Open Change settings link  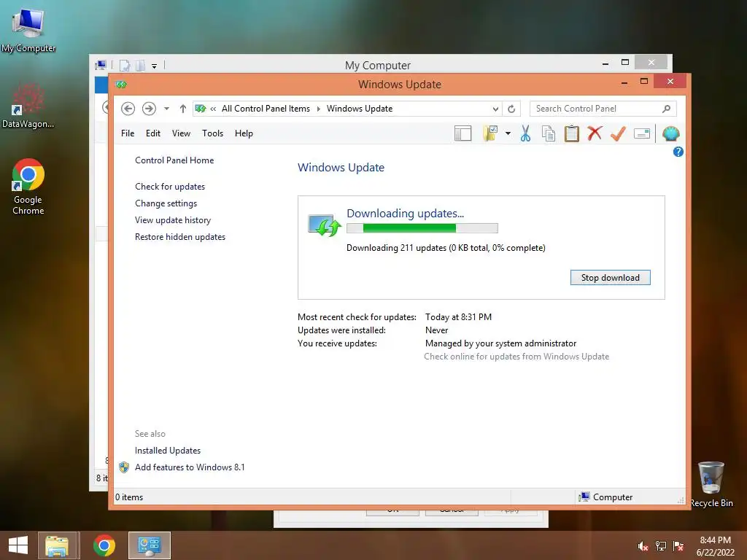166,203
